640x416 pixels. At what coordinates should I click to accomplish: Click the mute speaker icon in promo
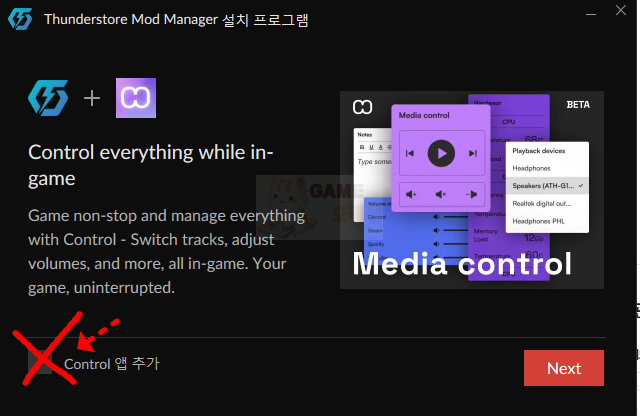coord(441,194)
